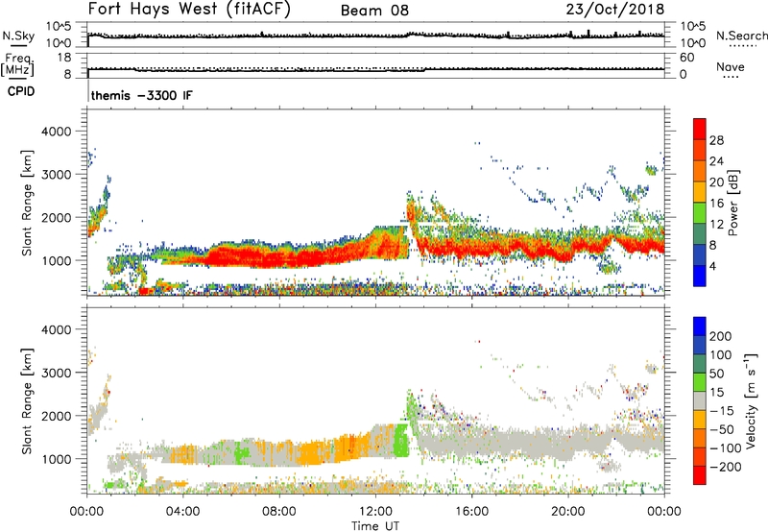Click the 'Power [dB]' colorbar label

tap(732, 203)
